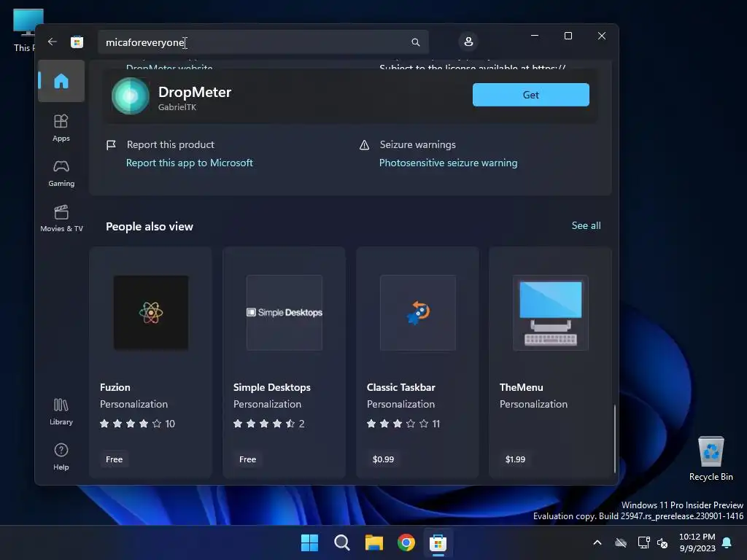Select the This PC desktop icon
This screenshot has width=747, height=560.
point(24,30)
